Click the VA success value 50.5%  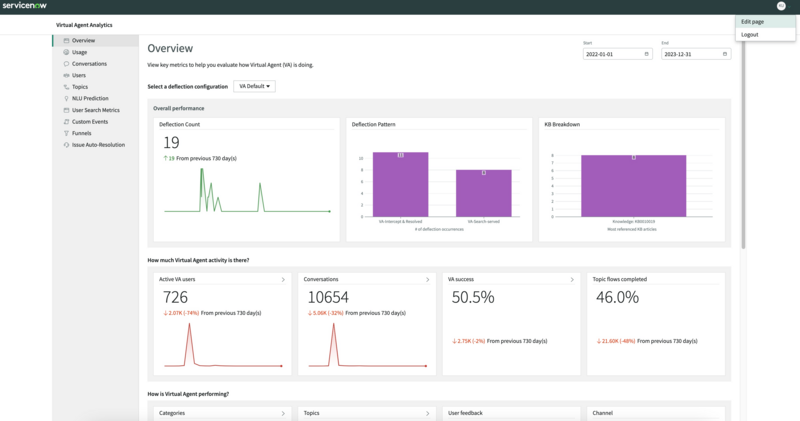coord(473,297)
